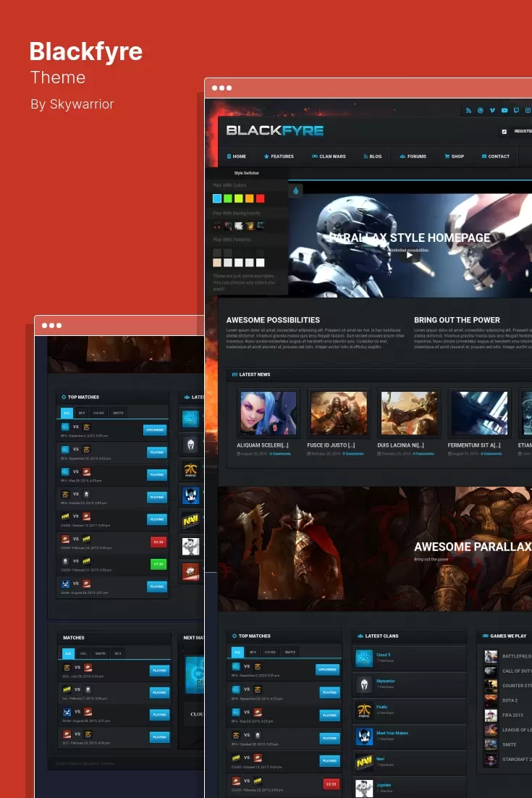Image resolution: width=532 pixels, height=798 pixels.
Task: Click the Aliquam Sceleri news title
Action: click(263, 445)
